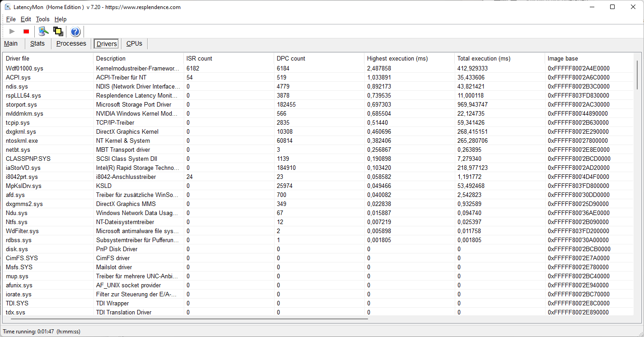Start monitoring with the green play icon
This screenshot has width=644, height=337.
(x=12, y=31)
